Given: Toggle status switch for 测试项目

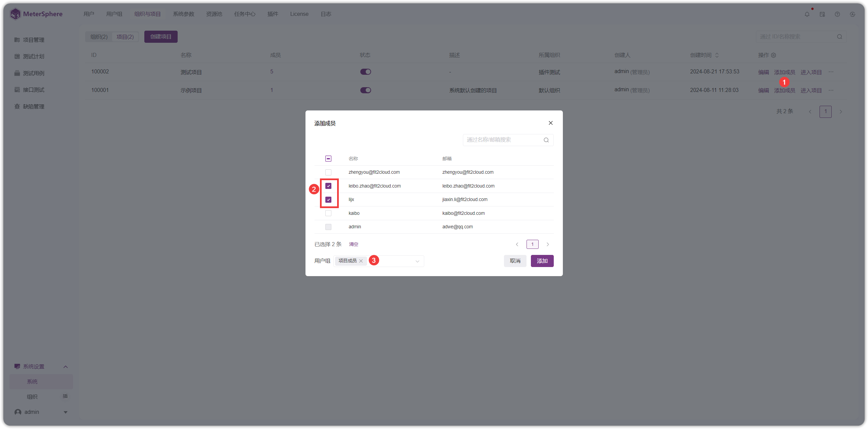Looking at the screenshot, I should click(365, 72).
